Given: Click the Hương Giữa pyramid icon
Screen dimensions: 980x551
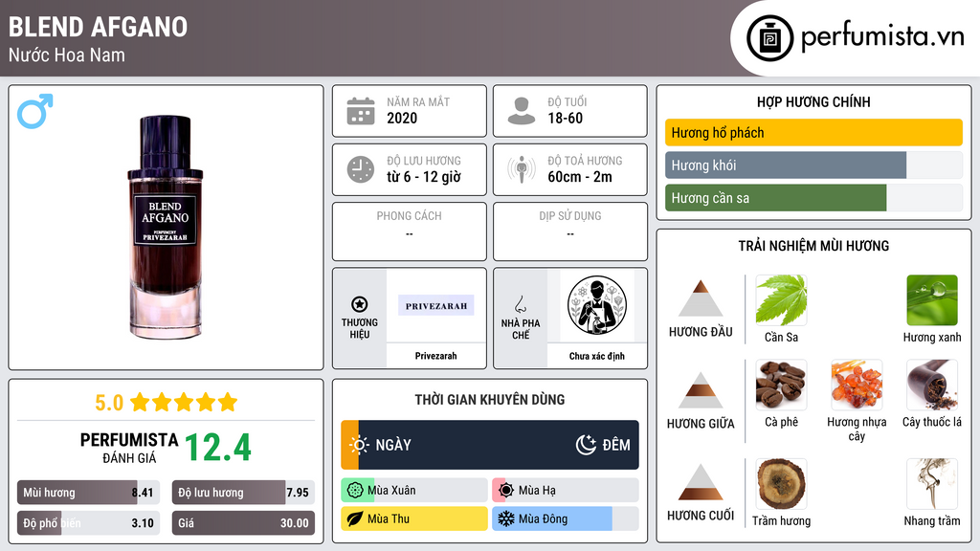Looking at the screenshot, I should point(701,390).
